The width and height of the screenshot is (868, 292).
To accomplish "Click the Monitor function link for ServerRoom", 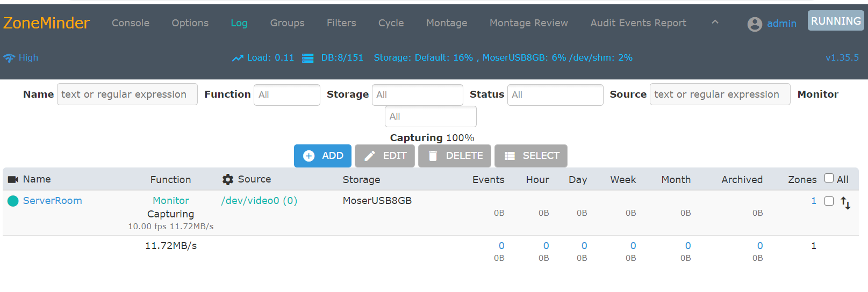I will pyautogui.click(x=171, y=200).
